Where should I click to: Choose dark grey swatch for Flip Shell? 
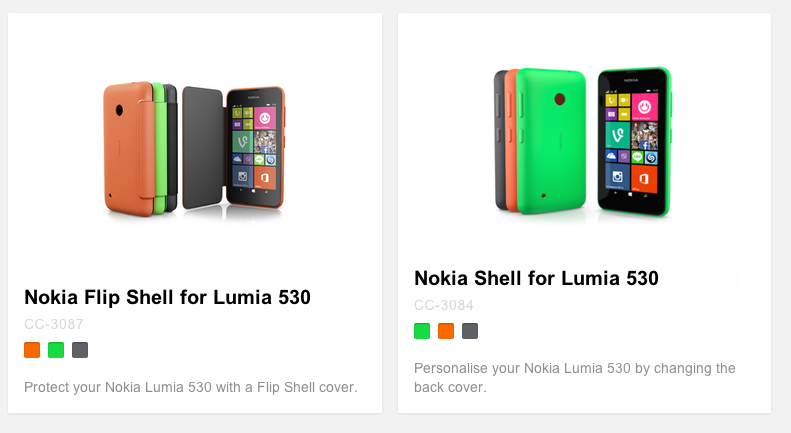[x=80, y=350]
